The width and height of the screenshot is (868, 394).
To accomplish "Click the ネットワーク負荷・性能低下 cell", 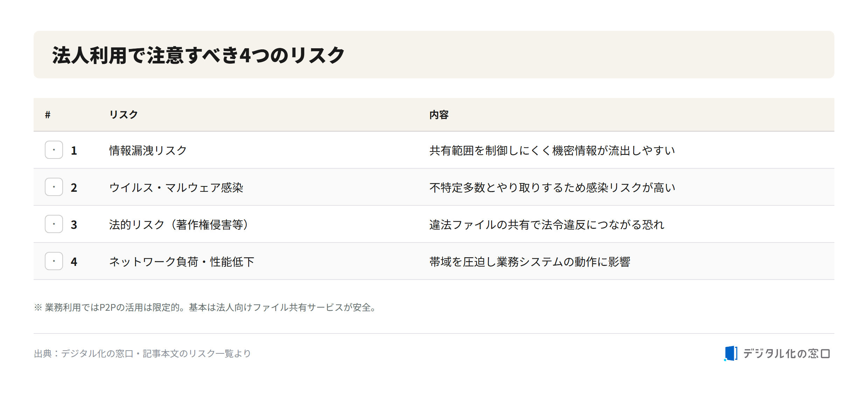I will coord(182,262).
